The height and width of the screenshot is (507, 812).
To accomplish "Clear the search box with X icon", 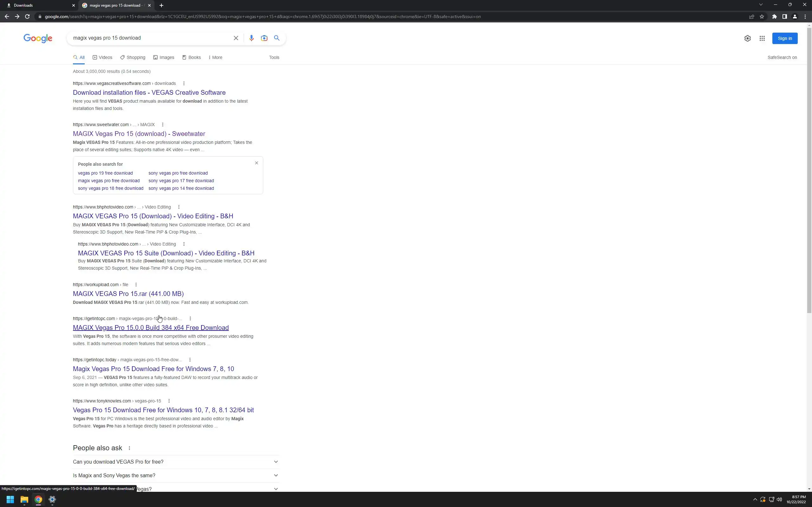I will click(236, 38).
